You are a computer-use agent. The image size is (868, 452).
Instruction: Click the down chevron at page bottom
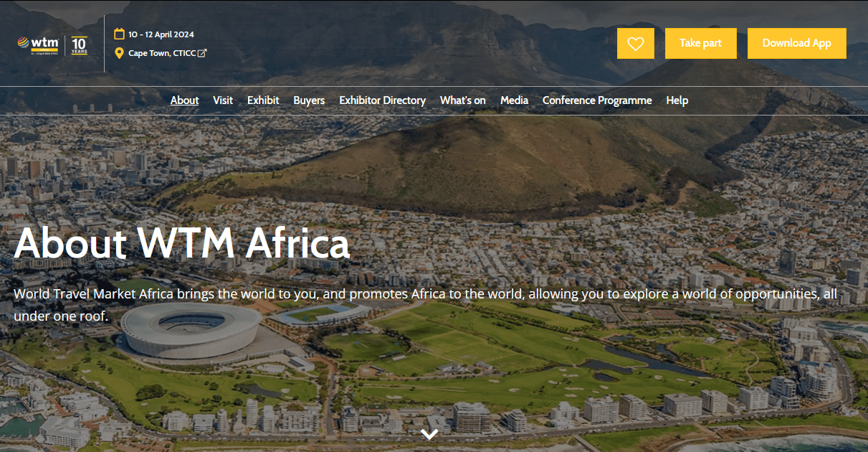pos(429,434)
